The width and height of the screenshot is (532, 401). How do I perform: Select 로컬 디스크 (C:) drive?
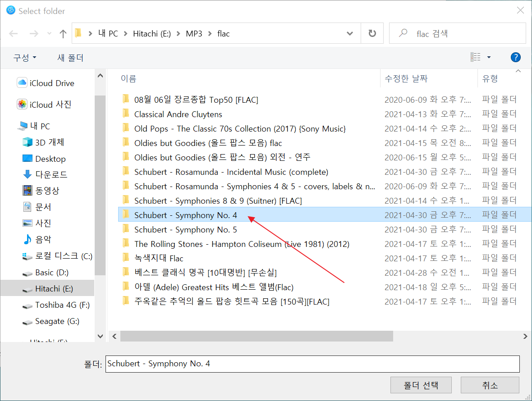point(57,256)
